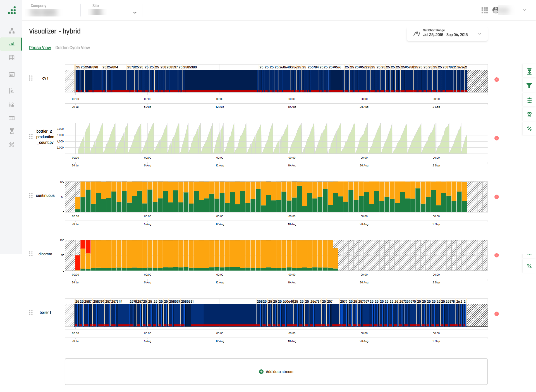Expand the Set Chart Range dropdown
The height and width of the screenshot is (392, 536).
coord(480,34)
